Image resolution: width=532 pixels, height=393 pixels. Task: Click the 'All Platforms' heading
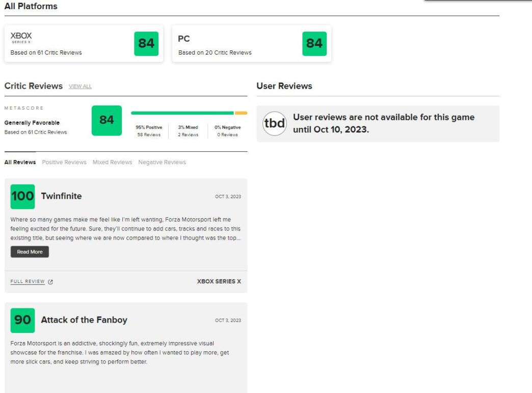(31, 6)
